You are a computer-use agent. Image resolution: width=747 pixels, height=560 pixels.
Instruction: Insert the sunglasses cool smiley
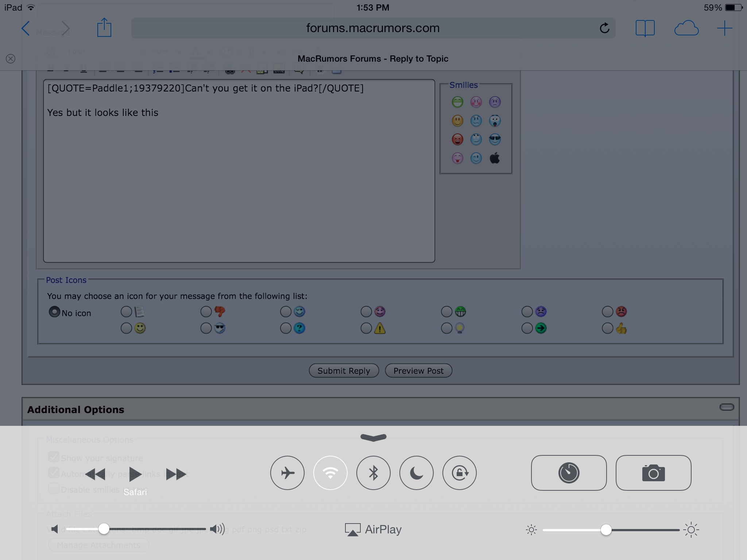pos(495,139)
